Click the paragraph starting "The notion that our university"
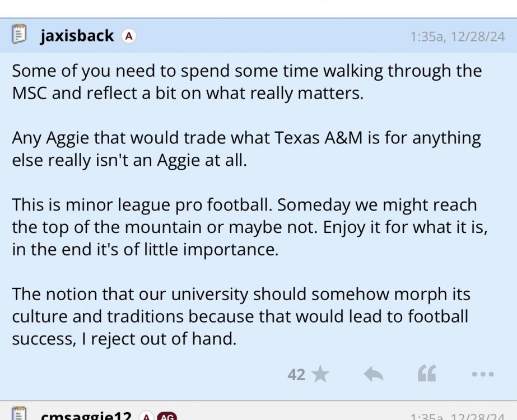Viewport: 517px width, 420px height. pos(241,316)
